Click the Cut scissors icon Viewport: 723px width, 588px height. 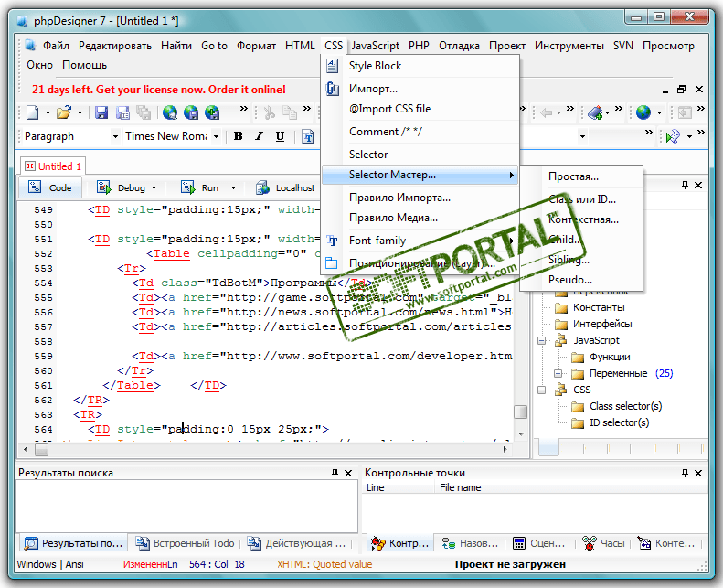[x=270, y=112]
